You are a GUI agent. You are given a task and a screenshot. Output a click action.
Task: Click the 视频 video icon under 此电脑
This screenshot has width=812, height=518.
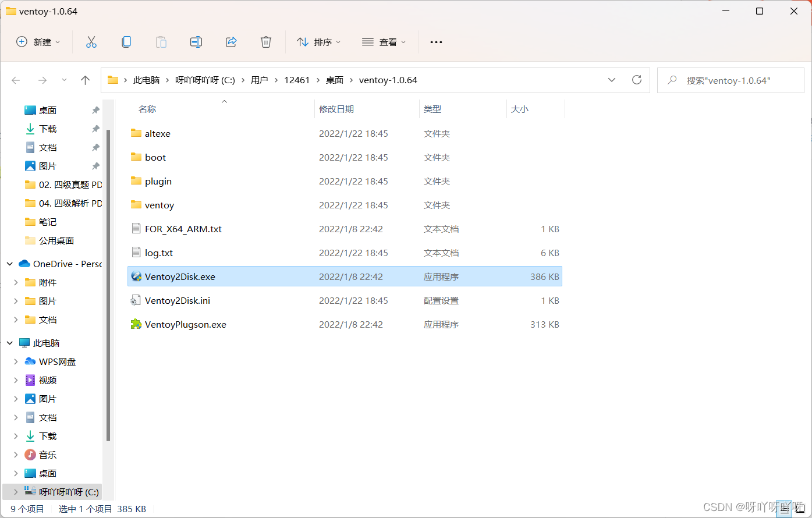[x=30, y=380]
